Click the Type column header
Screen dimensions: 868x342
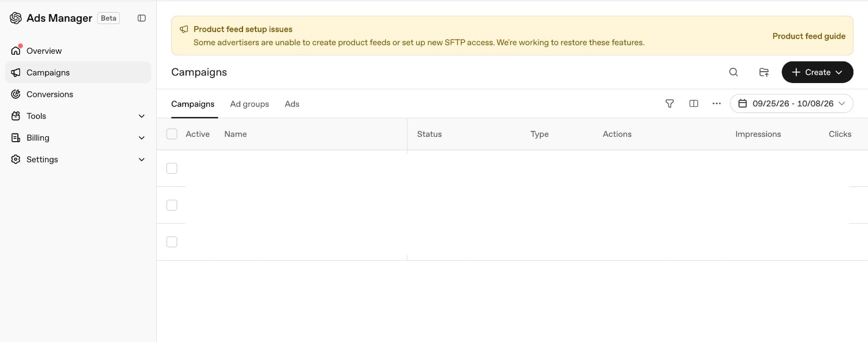(x=539, y=134)
